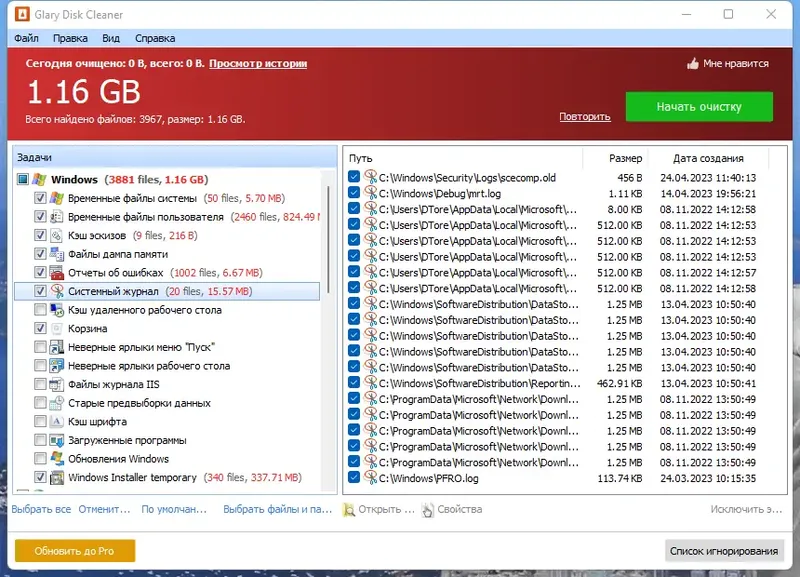The height and width of the screenshot is (577, 800).
Task: Select the 113.74 KB size cell
Action: click(619, 479)
